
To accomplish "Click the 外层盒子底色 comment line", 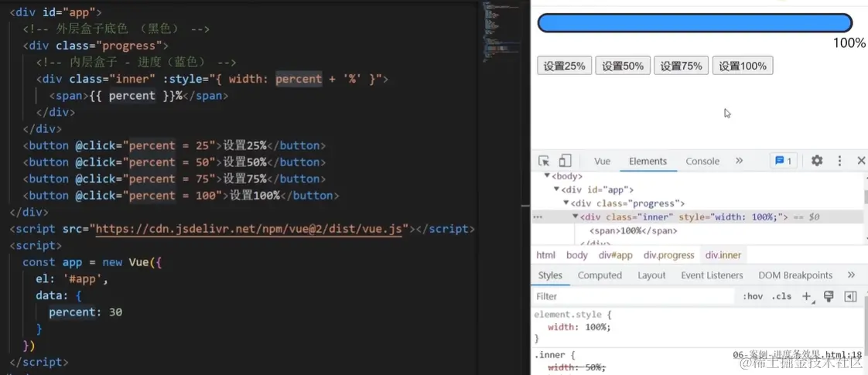I will click(116, 29).
